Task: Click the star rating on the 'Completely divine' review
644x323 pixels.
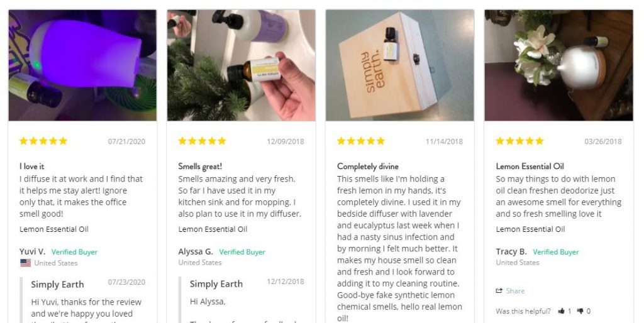Action: (361, 141)
